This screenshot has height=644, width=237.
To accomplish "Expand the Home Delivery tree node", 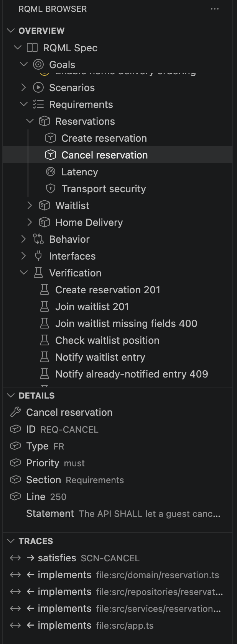I will [x=30, y=222].
